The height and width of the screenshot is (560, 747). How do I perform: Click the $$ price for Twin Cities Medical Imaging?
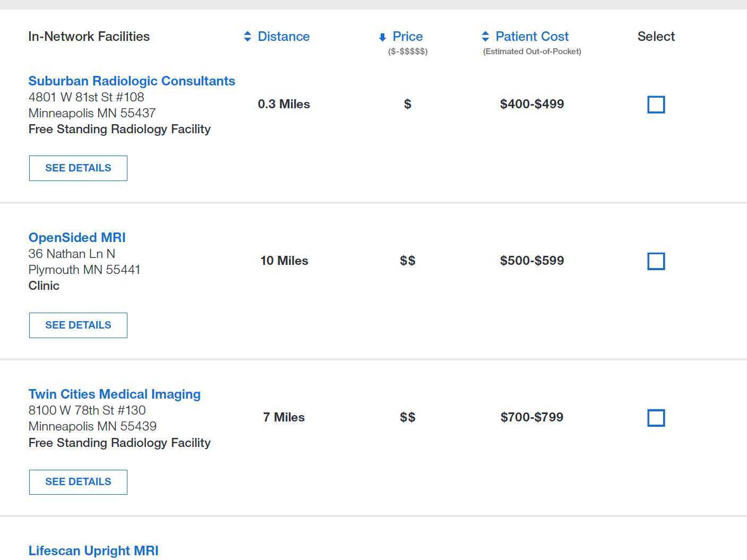click(408, 417)
